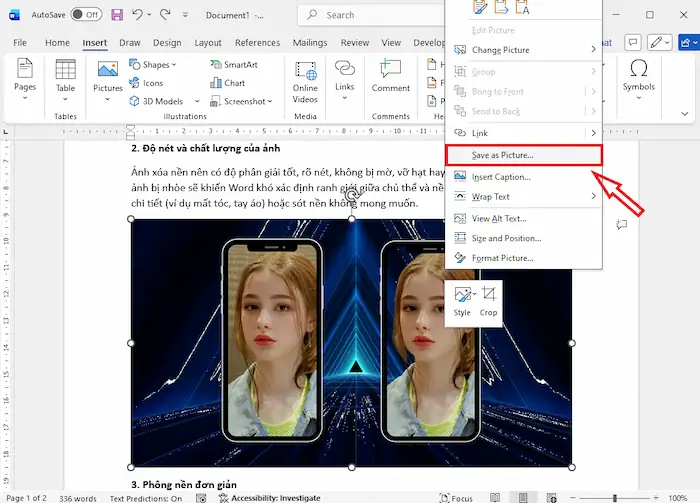
Task: Open the Pages dropdown in ribbon
Action: point(25,79)
